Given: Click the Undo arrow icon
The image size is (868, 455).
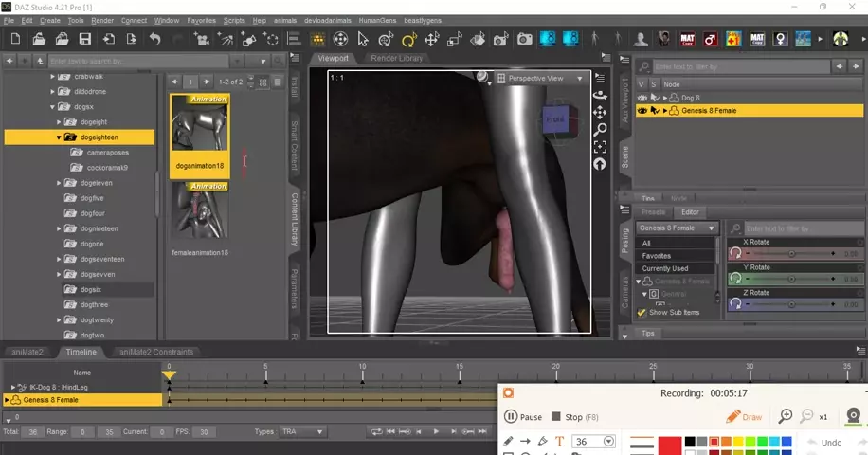Looking at the screenshot, I should 154,40.
